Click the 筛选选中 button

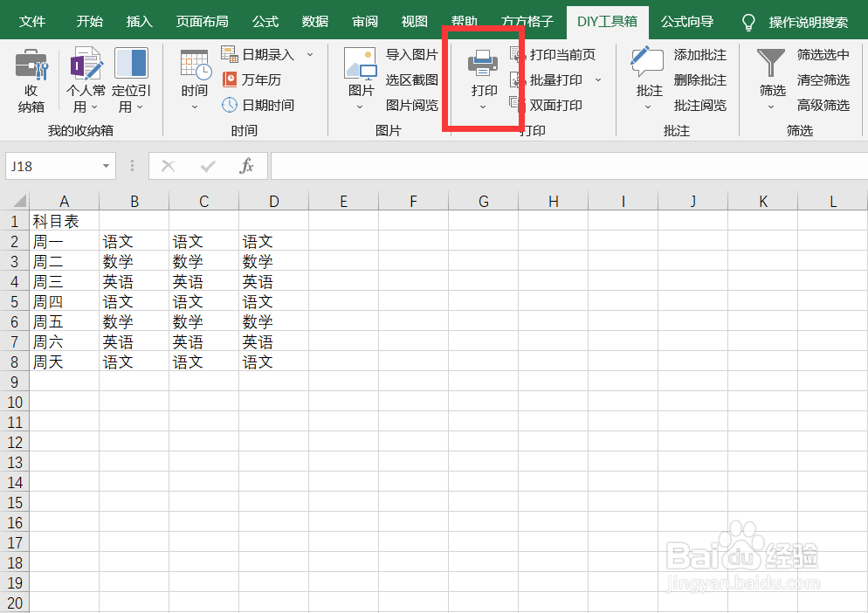[823, 54]
